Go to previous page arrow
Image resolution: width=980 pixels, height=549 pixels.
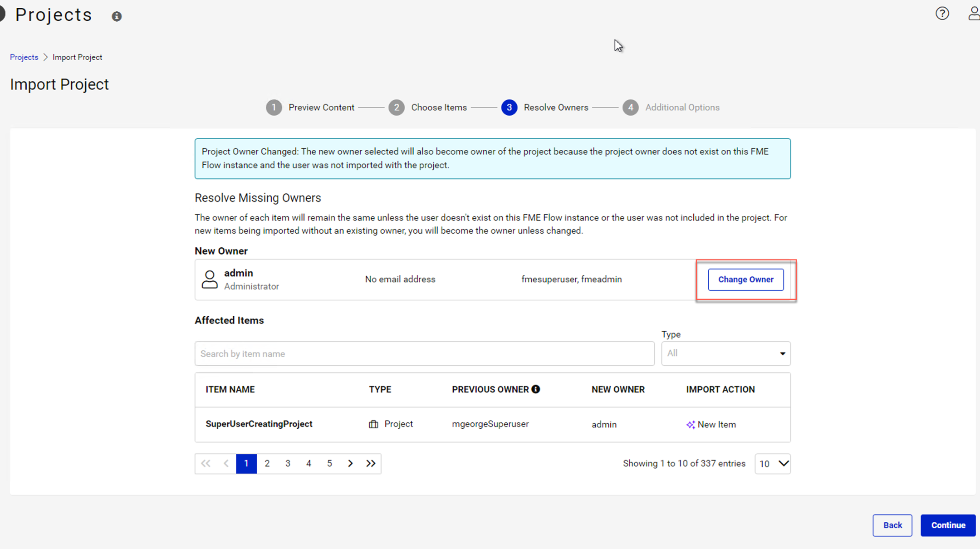226,464
